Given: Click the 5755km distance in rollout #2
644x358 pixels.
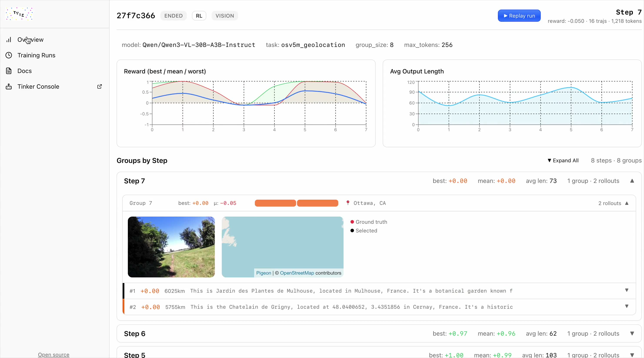Looking at the screenshot, I should click(x=175, y=307).
